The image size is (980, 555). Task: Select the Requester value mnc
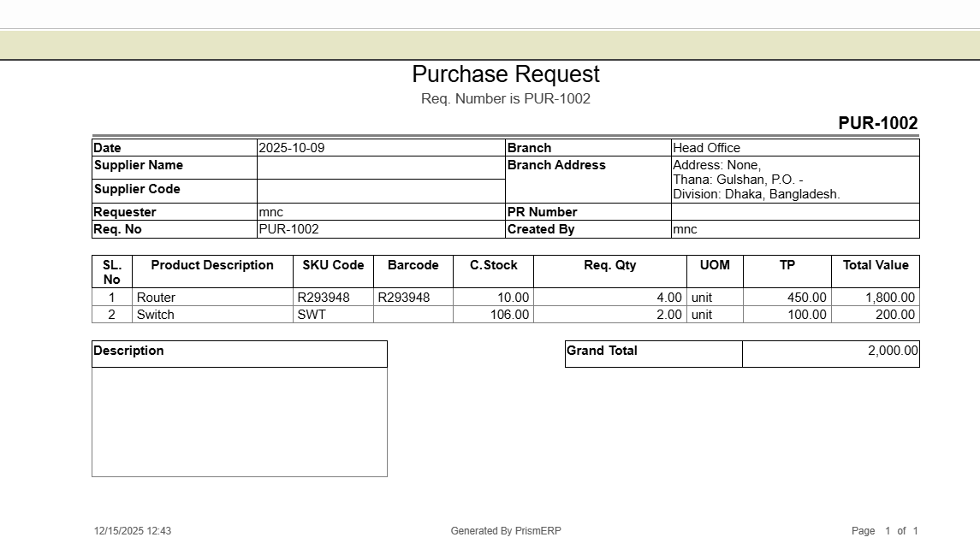[271, 212]
